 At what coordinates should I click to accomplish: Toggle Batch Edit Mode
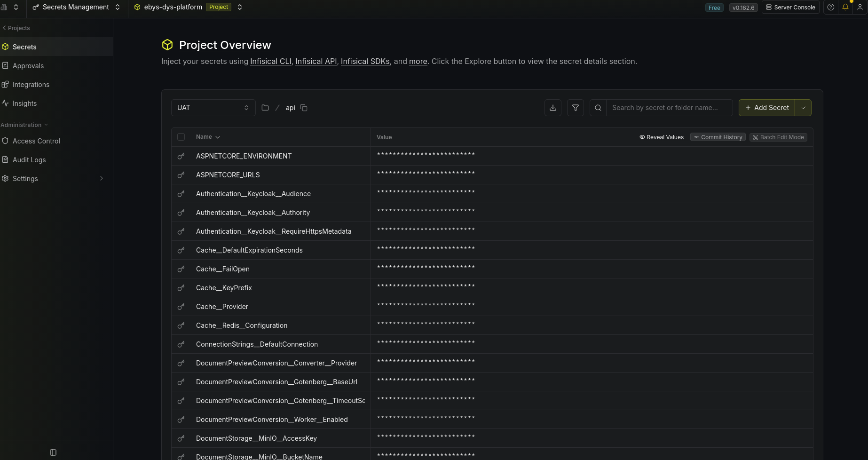[x=778, y=137]
